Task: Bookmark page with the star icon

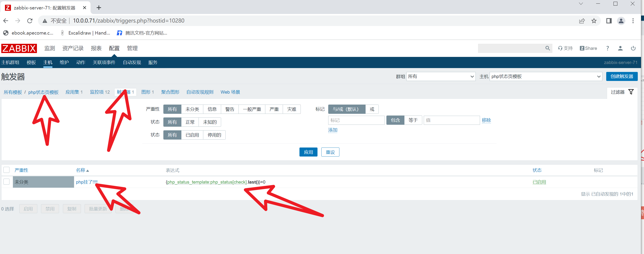Action: [x=594, y=21]
